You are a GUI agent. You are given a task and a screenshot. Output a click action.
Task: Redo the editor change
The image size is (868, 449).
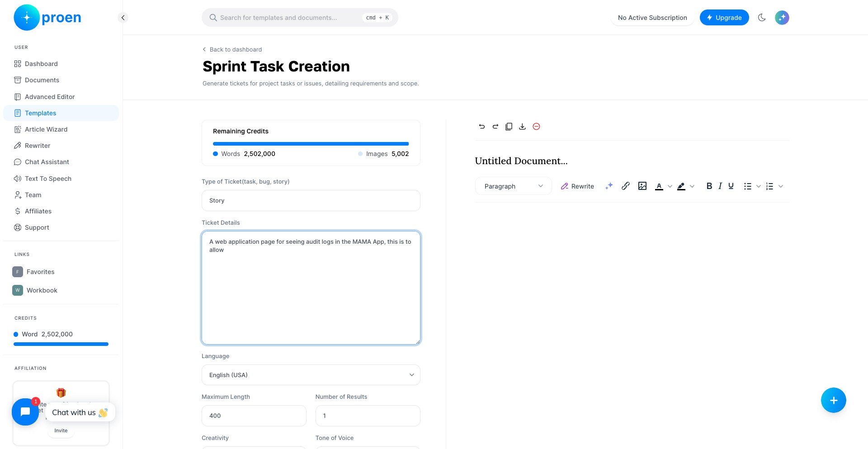click(495, 127)
